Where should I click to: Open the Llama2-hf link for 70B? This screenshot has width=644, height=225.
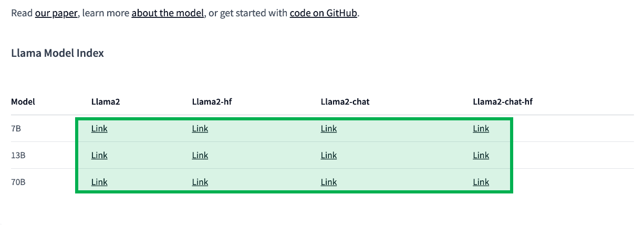point(200,182)
